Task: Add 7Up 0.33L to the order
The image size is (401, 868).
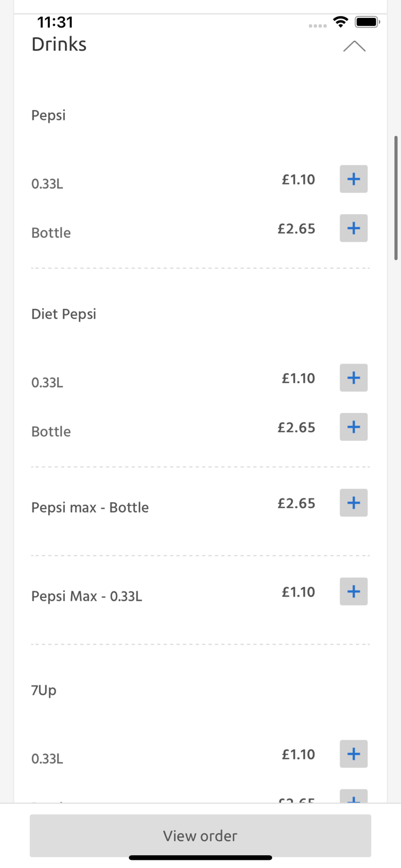Action: (x=353, y=754)
